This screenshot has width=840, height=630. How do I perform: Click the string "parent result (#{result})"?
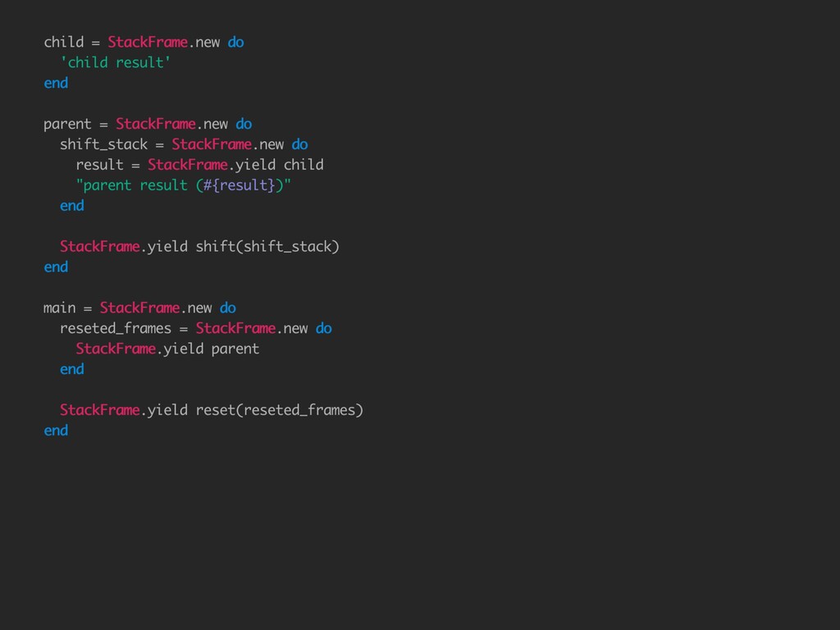click(184, 185)
